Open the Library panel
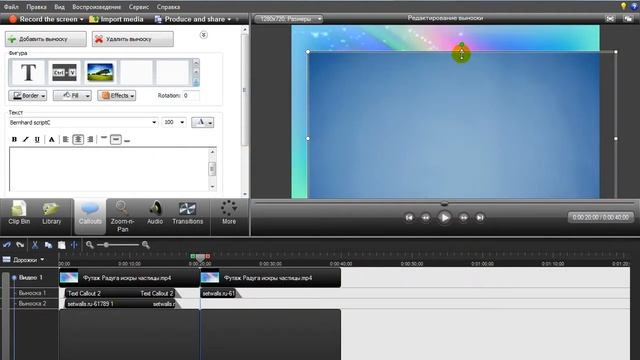 coord(51,213)
